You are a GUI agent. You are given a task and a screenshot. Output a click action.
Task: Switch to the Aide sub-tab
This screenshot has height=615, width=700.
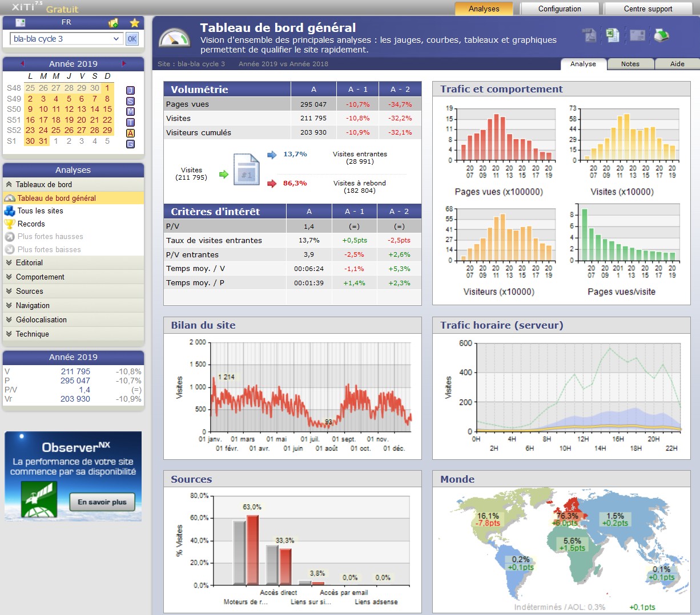677,64
